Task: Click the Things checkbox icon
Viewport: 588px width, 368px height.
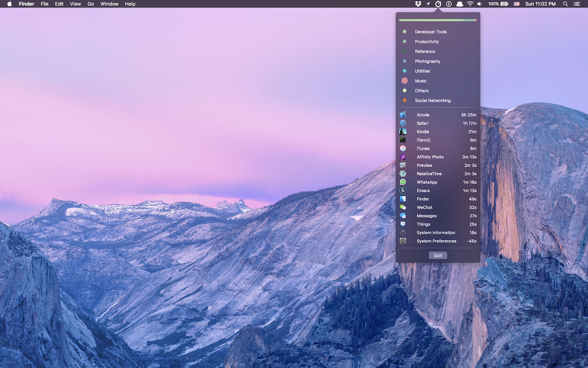Action: tap(403, 224)
